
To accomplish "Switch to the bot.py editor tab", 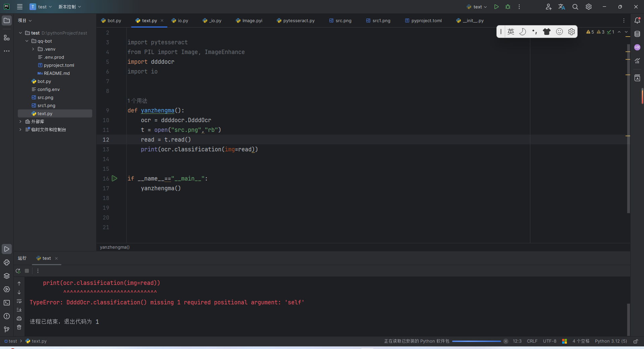I will point(111,20).
